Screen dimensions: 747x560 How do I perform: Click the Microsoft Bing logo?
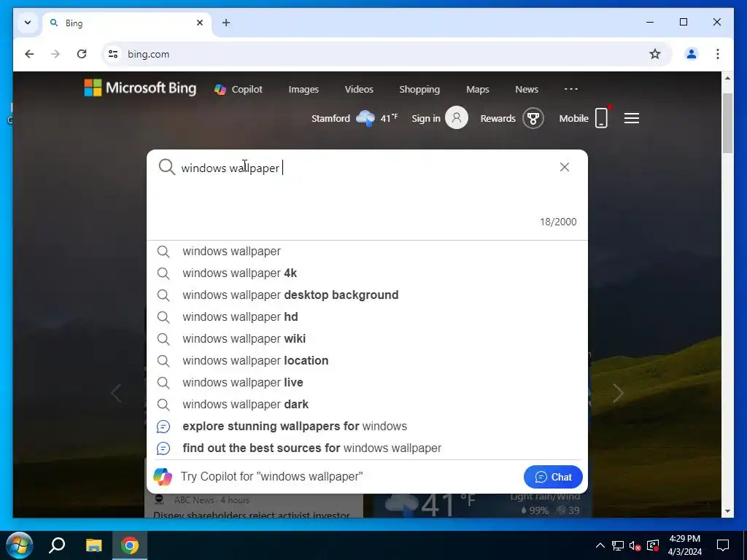pyautogui.click(x=140, y=88)
